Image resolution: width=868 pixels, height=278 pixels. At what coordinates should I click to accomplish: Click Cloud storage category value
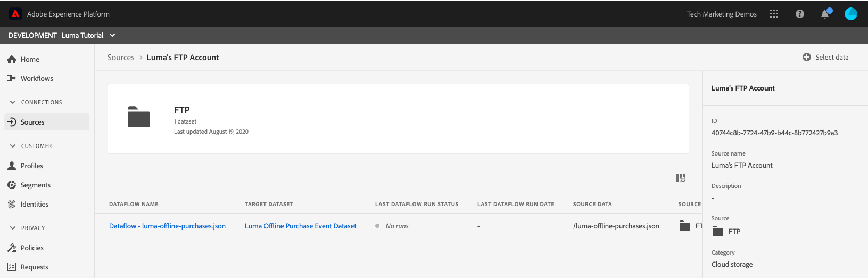[732, 264]
